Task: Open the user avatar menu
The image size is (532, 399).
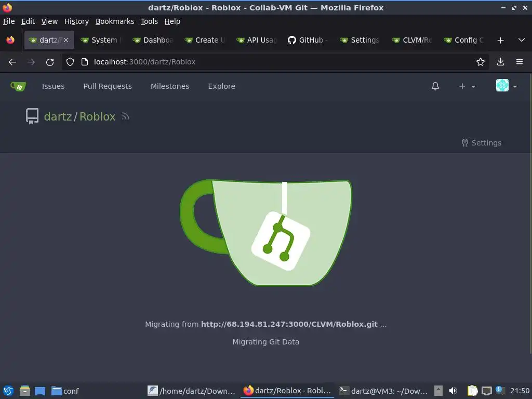Action: point(506,86)
